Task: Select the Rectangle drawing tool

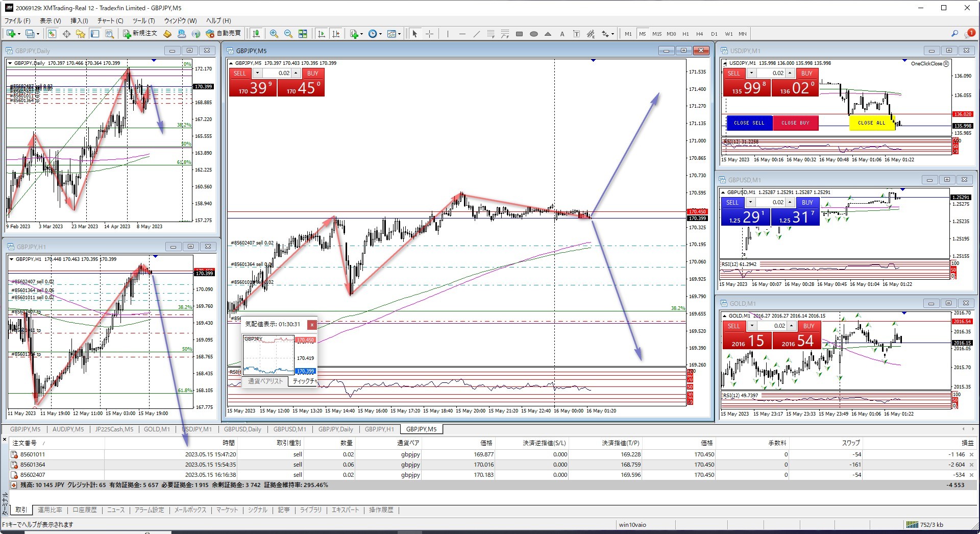Action: coord(519,34)
